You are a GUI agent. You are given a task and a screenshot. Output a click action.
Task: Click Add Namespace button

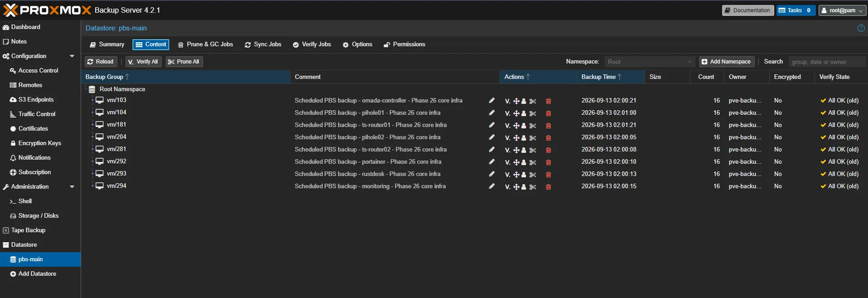(726, 62)
